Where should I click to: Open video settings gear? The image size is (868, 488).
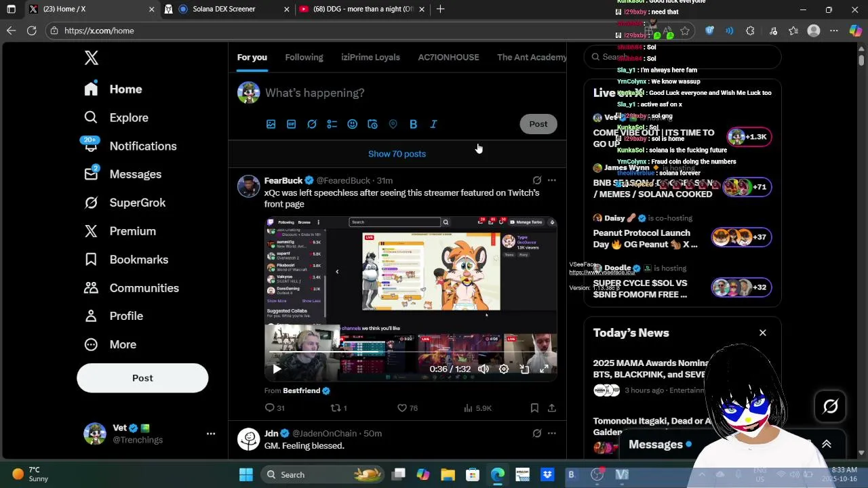pos(504,369)
